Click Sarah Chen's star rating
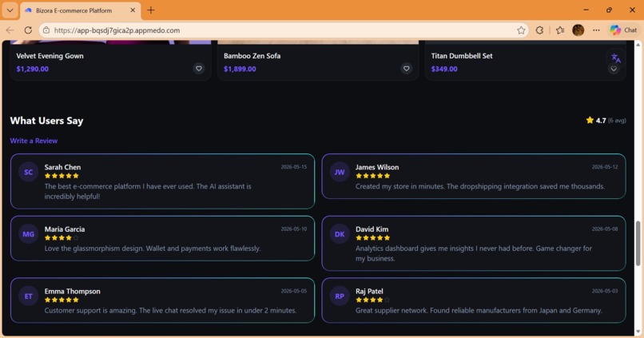Viewport: 644px width, 338px height. coord(62,176)
